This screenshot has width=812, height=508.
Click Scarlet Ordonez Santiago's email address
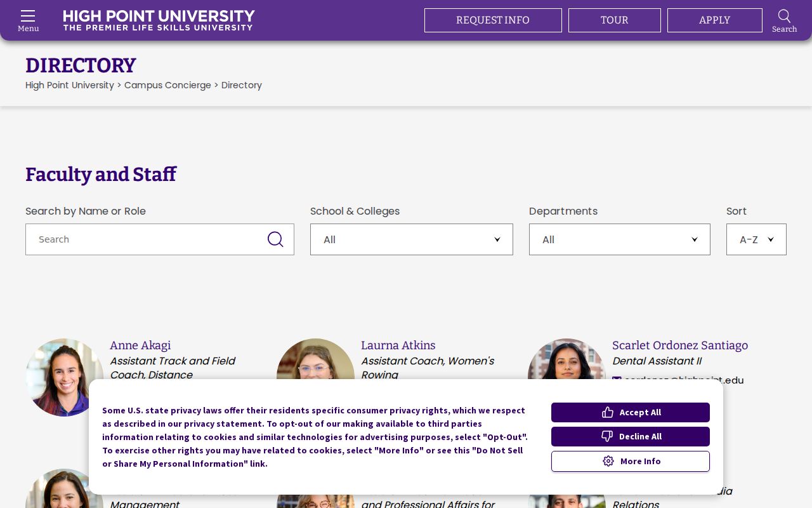point(684,380)
